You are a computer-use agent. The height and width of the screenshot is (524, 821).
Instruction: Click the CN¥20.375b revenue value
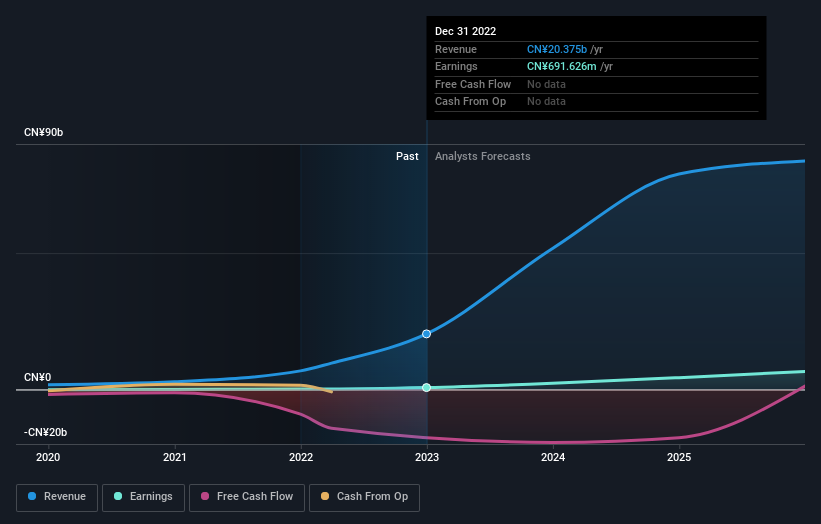[x=557, y=49]
